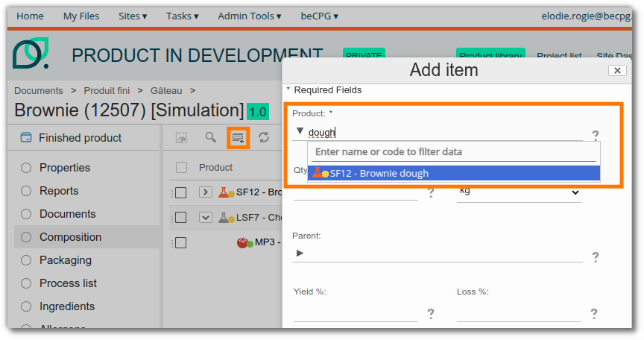Click the Qty input field
The width and height of the screenshot is (644, 340).
(356, 193)
